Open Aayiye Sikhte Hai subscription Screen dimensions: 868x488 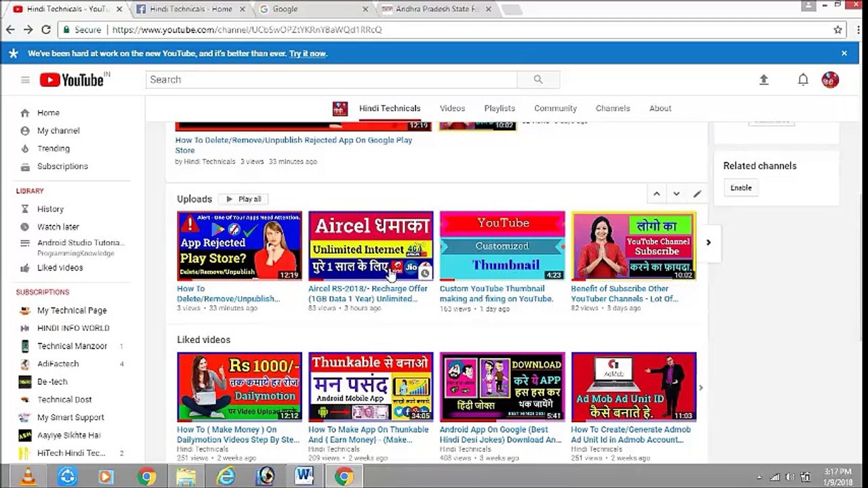point(68,435)
